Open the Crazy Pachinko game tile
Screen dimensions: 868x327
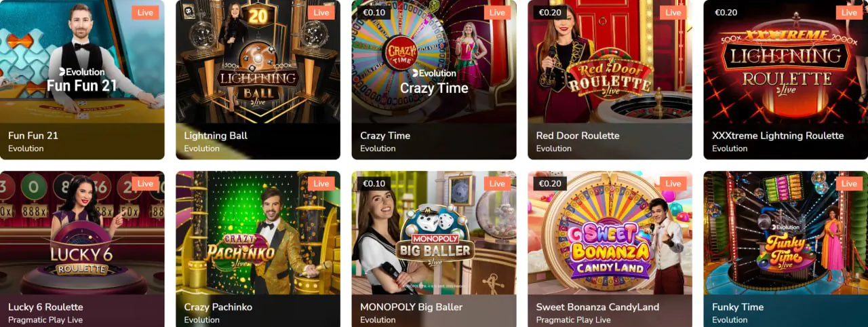[x=258, y=233]
